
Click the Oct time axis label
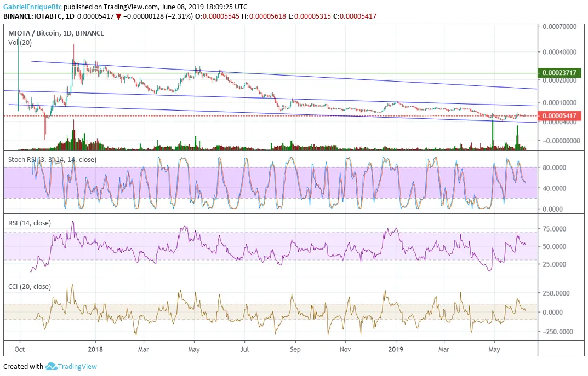coord(20,349)
